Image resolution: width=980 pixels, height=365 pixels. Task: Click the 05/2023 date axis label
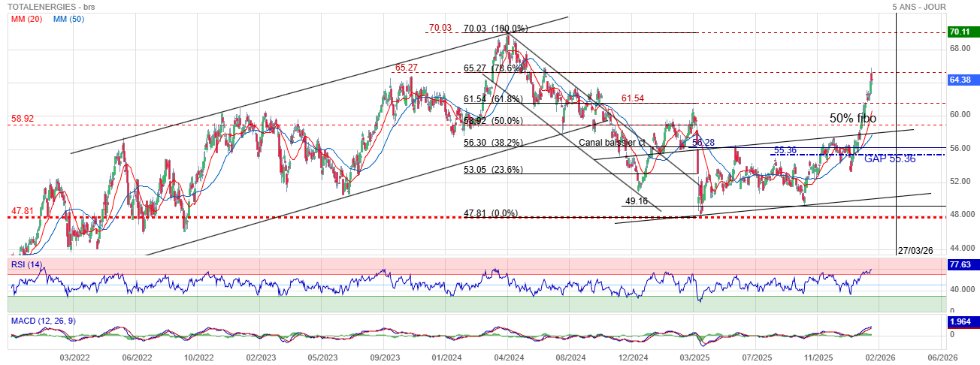coord(322,358)
